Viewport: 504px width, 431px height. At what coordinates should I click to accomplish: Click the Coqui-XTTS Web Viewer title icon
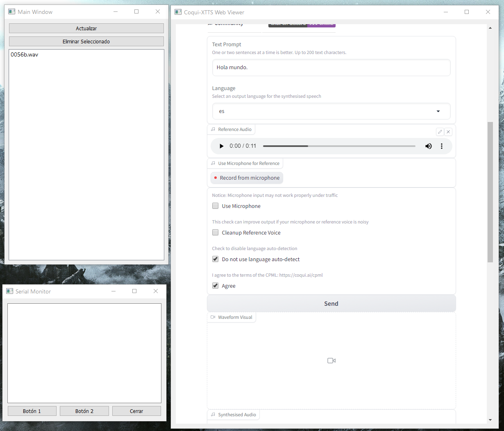click(x=178, y=12)
